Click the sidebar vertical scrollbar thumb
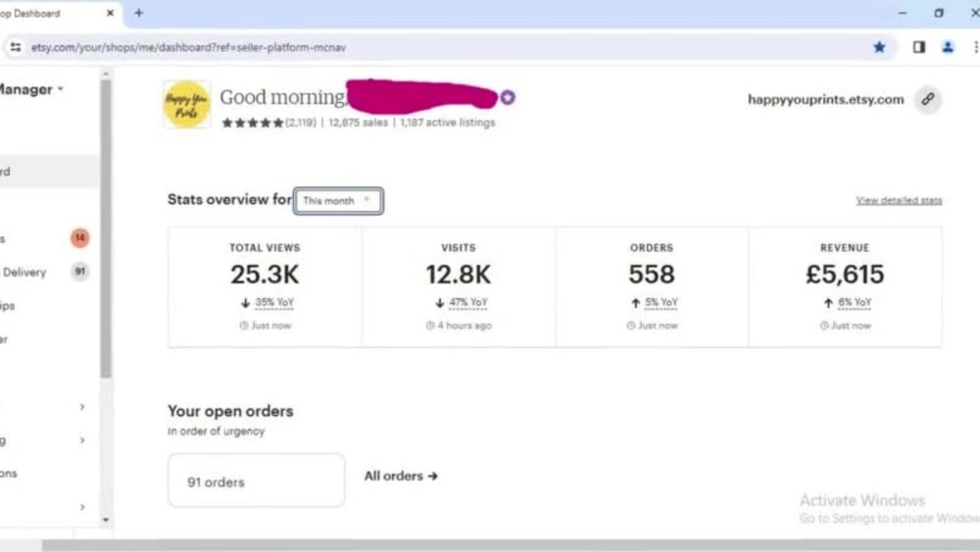The image size is (980, 552). click(x=106, y=228)
